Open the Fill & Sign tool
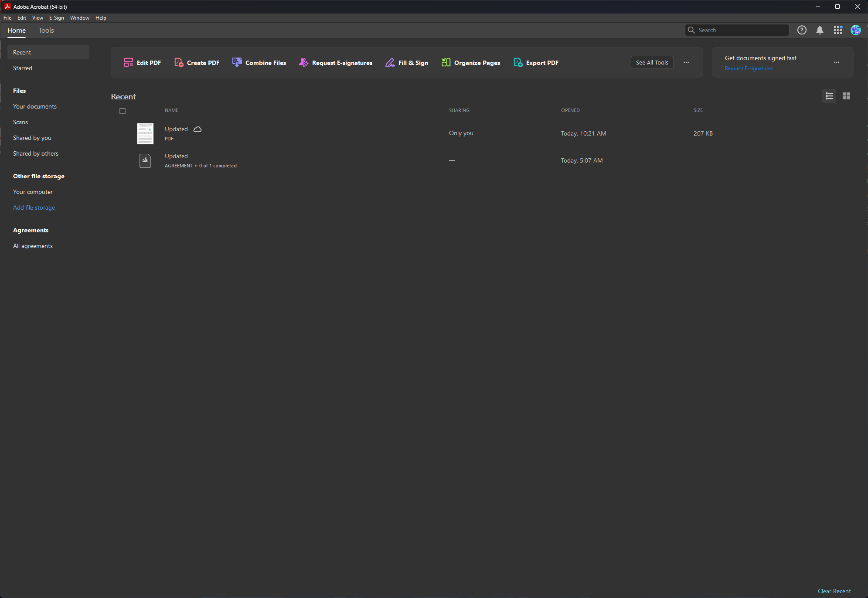The height and width of the screenshot is (598, 868). click(x=407, y=63)
